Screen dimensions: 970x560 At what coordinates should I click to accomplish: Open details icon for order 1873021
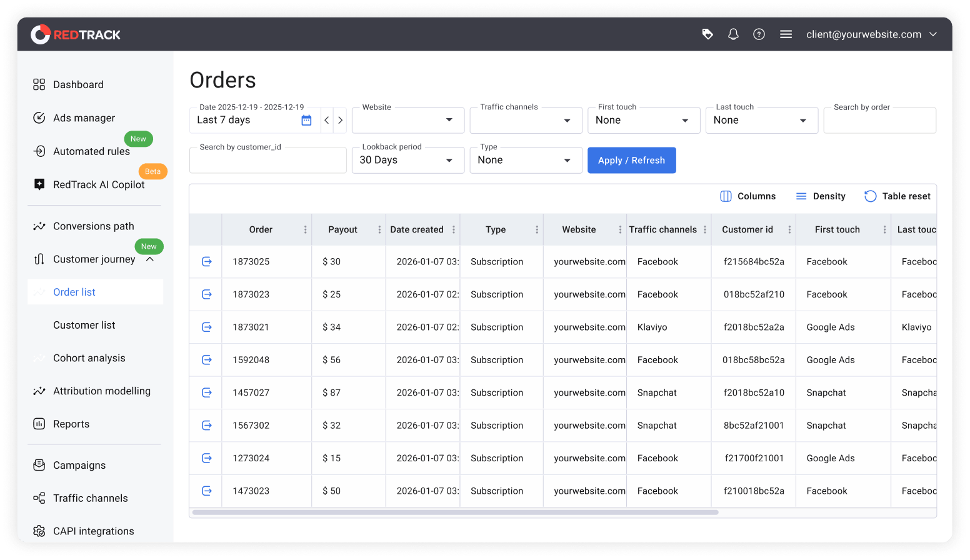(x=207, y=327)
